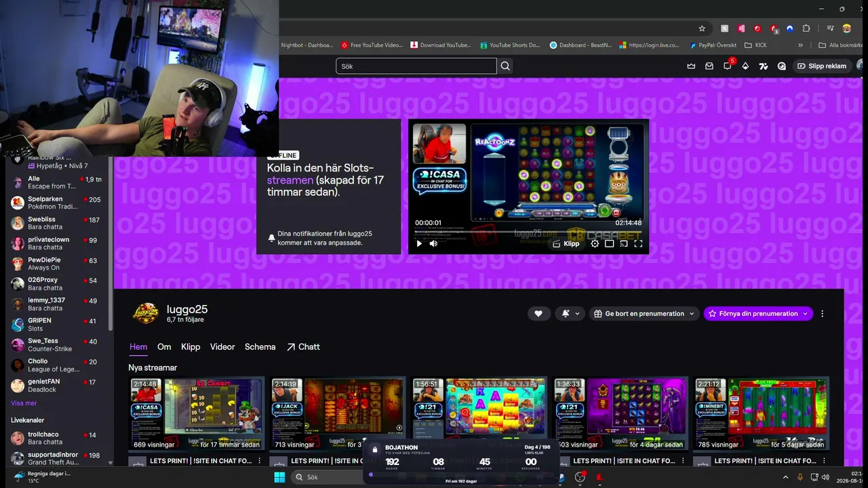
Task: Open notification bell dropdown for luggo25
Action: pos(570,314)
